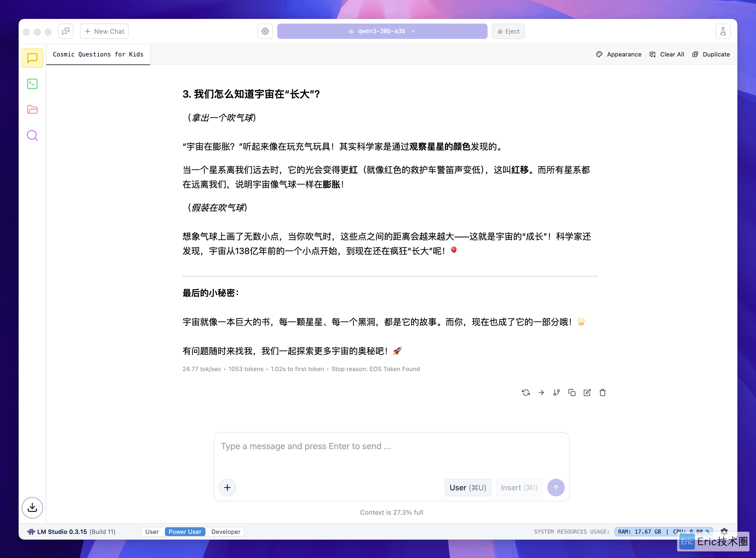
Task: Click the heading '3. 我们怎么知道宇宙在"长大"?'
Action: (x=251, y=94)
